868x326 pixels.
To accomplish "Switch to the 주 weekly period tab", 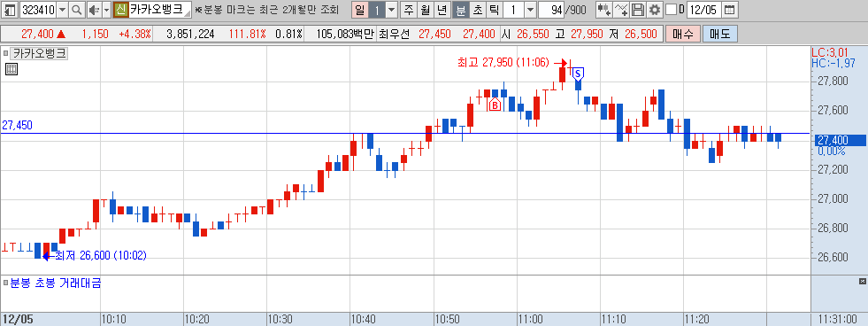I will 409,10.
